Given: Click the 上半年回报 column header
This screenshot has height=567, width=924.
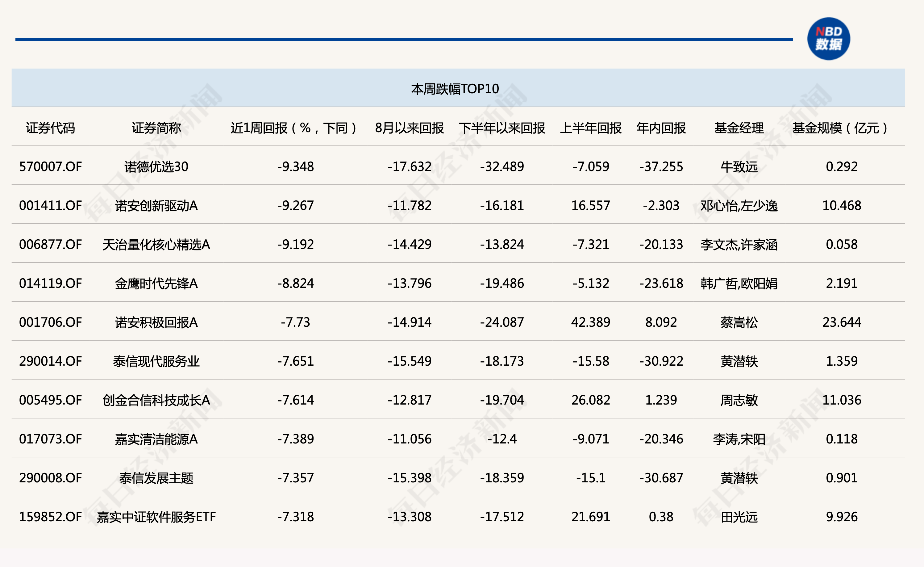Looking at the screenshot, I should coord(591,128).
